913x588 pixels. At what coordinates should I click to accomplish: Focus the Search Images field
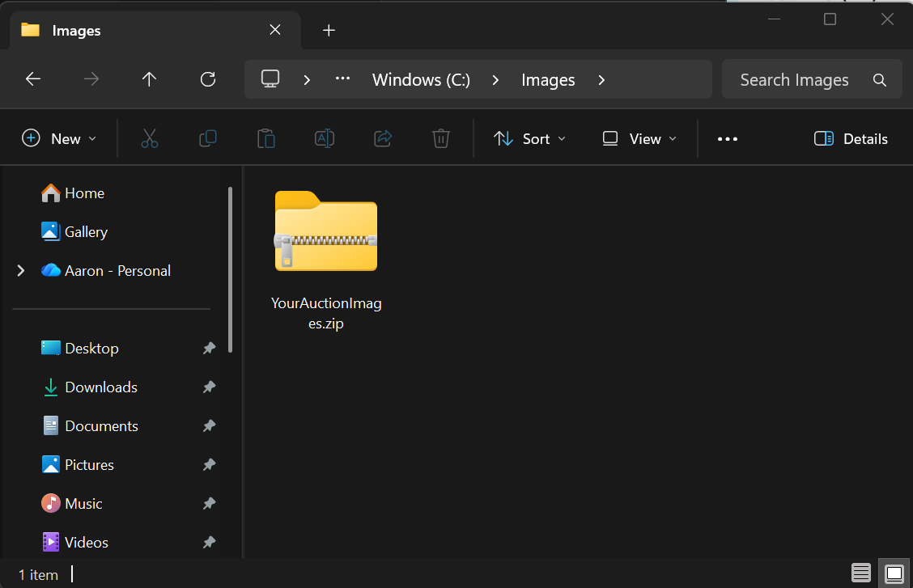812,79
